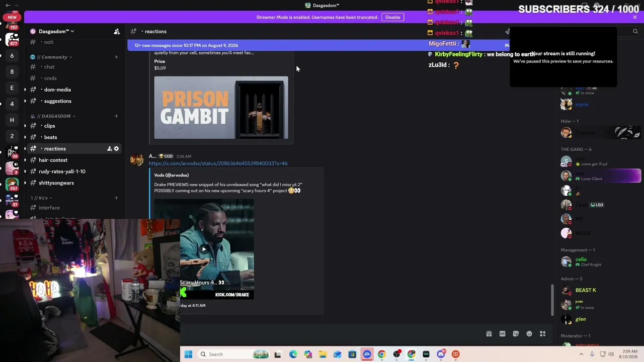Image resolution: width=644 pixels, height=362 pixels.
Task: Add a channel to the Vc's category
Action: [x=116, y=198]
